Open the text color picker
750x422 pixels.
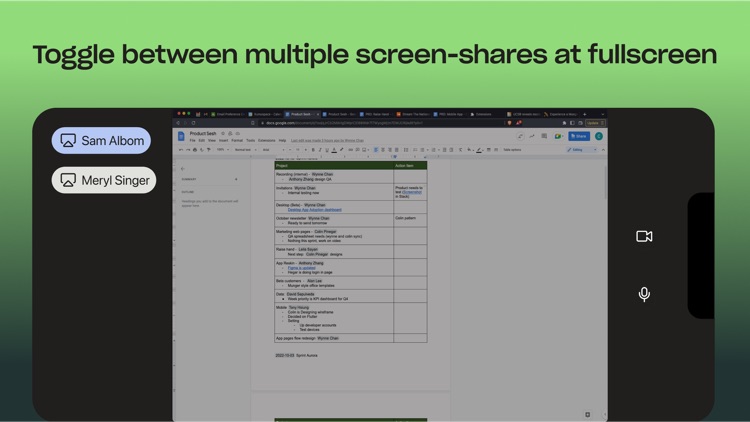[x=334, y=150]
